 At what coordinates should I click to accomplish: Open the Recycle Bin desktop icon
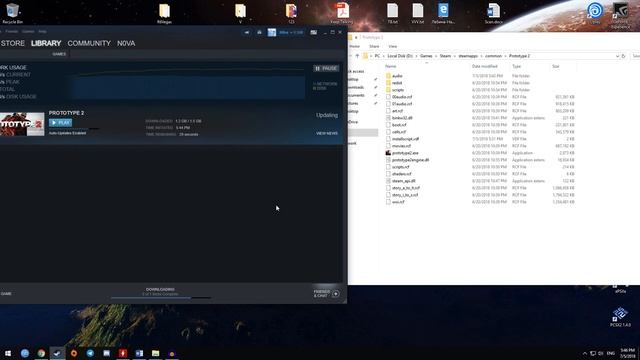click(12, 13)
